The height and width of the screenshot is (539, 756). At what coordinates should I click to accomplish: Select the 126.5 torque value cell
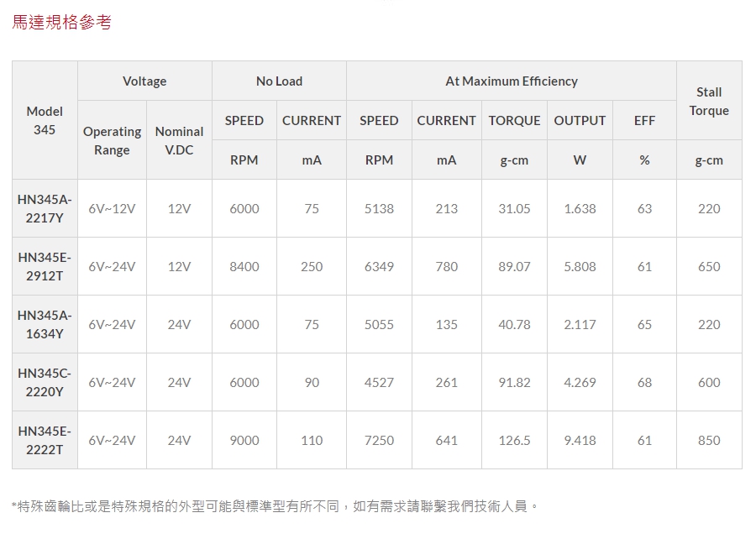pos(514,441)
